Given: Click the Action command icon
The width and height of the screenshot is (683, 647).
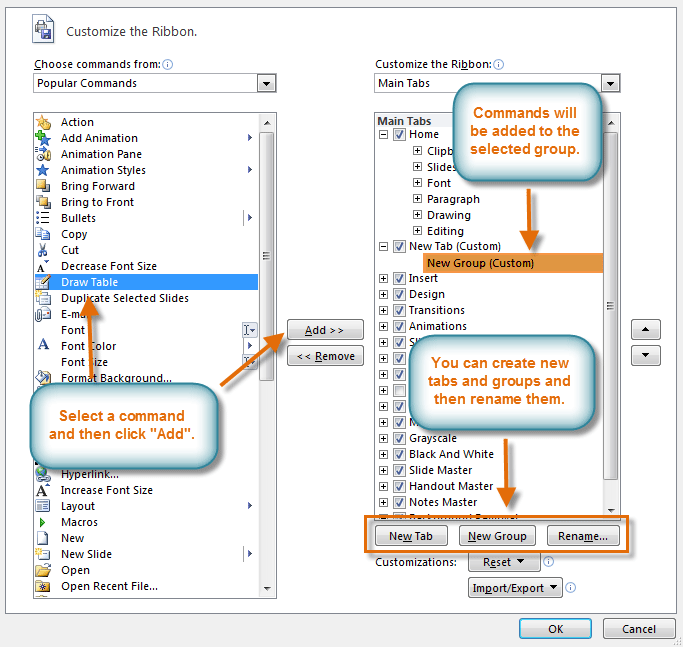Looking at the screenshot, I should tap(43, 122).
